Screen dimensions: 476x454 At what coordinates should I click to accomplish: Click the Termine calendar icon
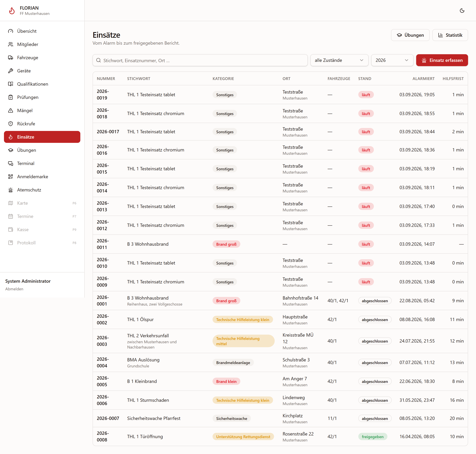click(x=11, y=216)
